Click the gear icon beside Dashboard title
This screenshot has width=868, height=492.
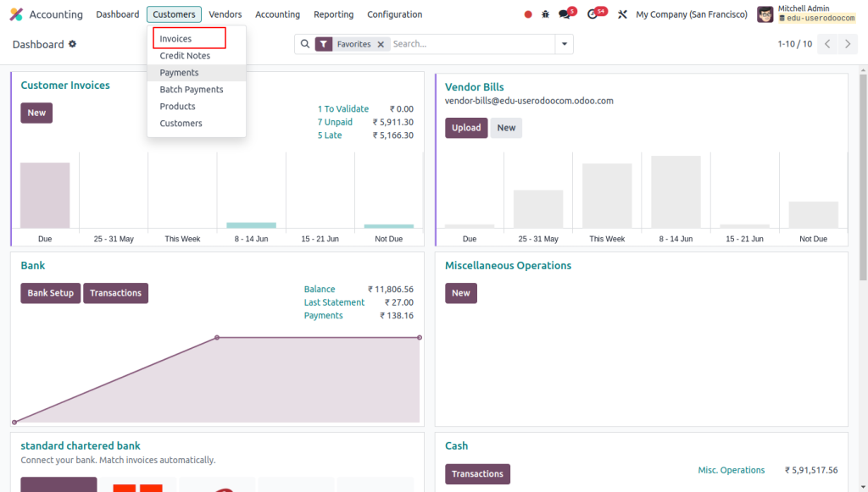coord(71,44)
